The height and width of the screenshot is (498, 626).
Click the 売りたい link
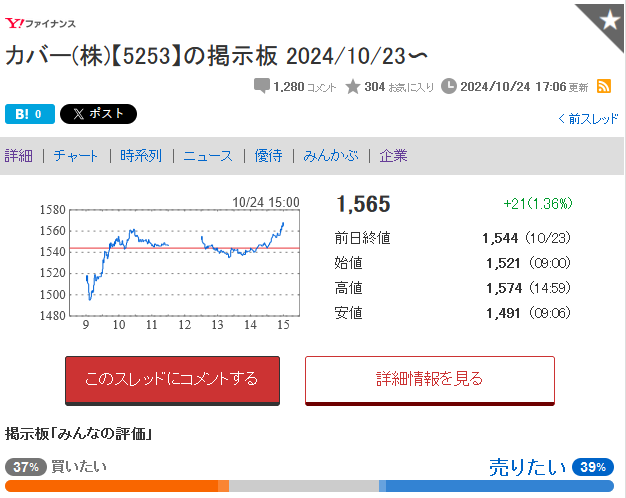point(528,467)
